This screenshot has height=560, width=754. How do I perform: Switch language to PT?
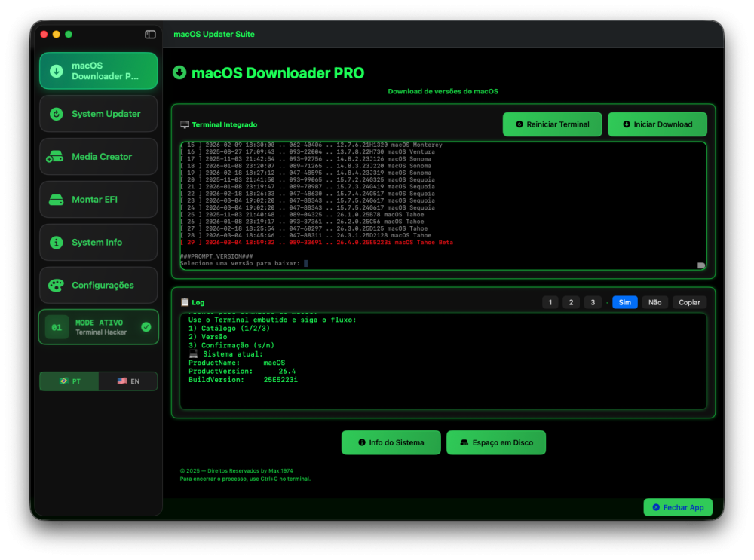69,381
